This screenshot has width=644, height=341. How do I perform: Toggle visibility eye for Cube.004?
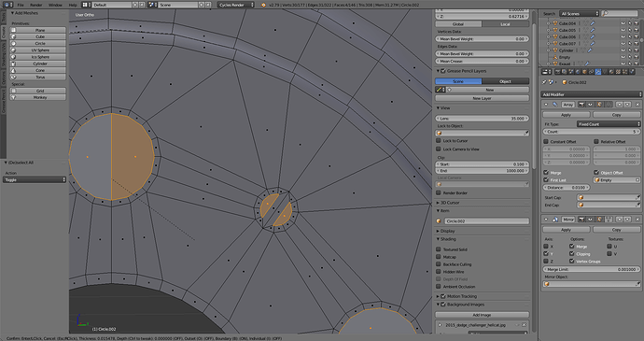(623, 23)
